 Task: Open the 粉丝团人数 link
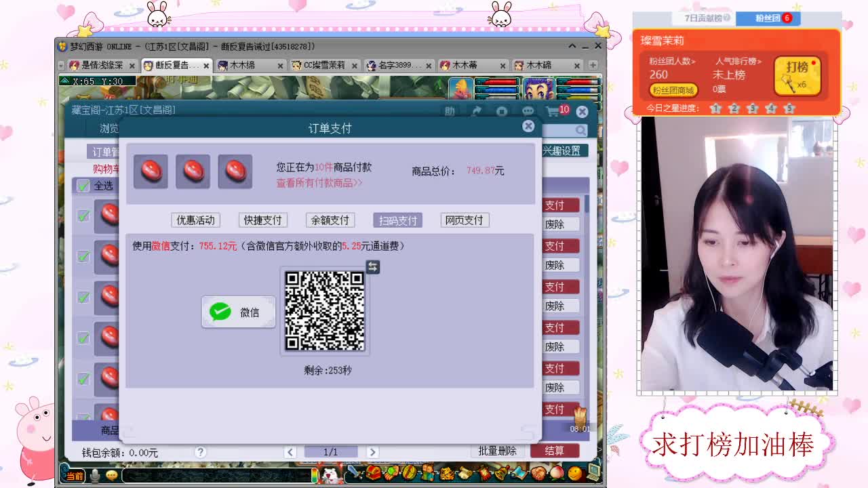click(x=673, y=61)
